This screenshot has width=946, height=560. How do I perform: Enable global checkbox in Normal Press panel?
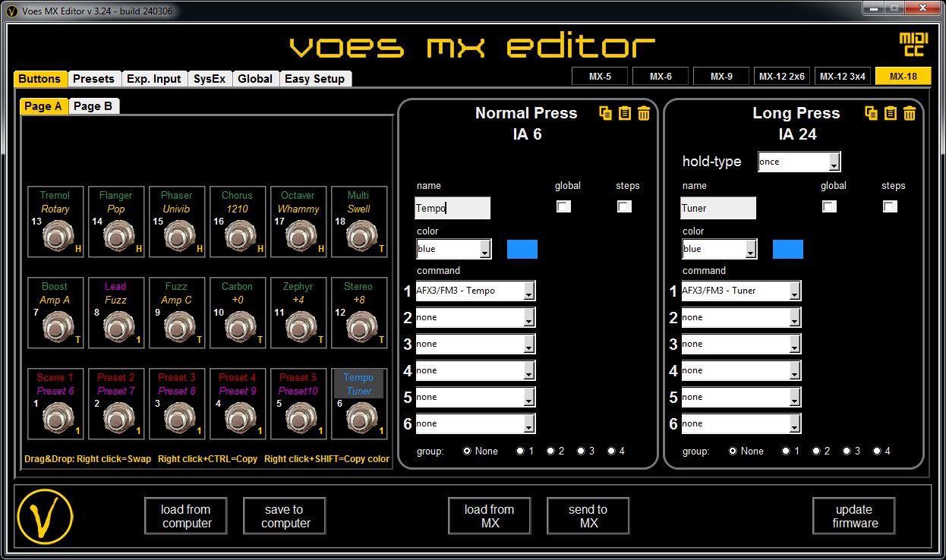pos(563,206)
